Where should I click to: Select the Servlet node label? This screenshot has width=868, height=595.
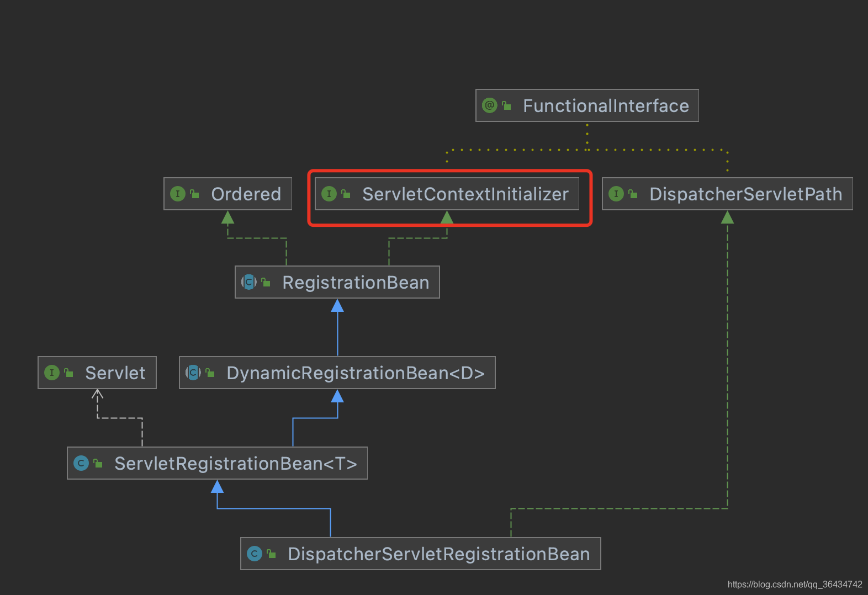[x=115, y=373]
